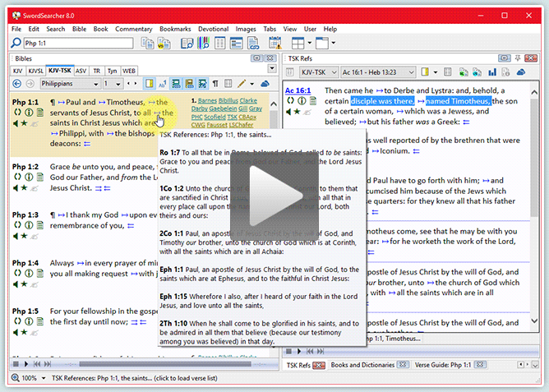Image resolution: width=549 pixels, height=392 pixels.
Task: Click the green copy icon in TSK Refs toolbar
Action: (x=464, y=72)
